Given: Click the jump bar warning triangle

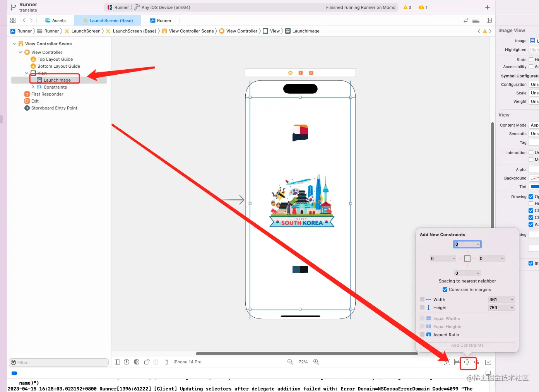Looking at the screenshot, I should tap(485, 31).
